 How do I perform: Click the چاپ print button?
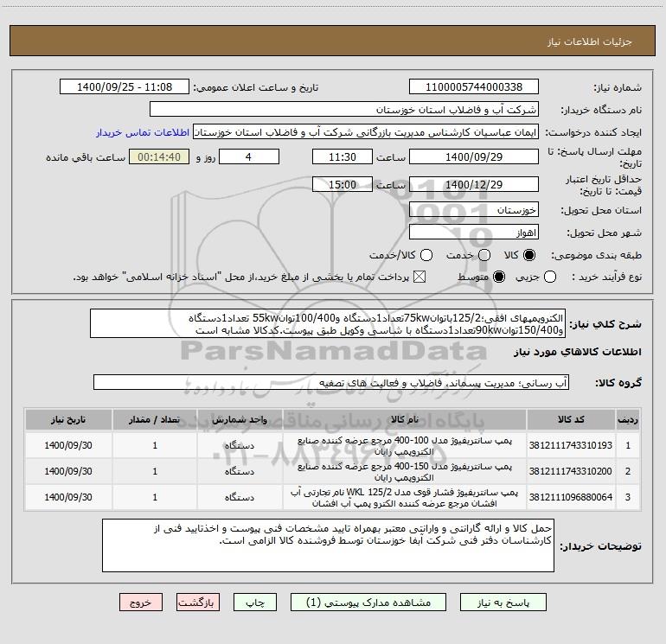click(255, 603)
